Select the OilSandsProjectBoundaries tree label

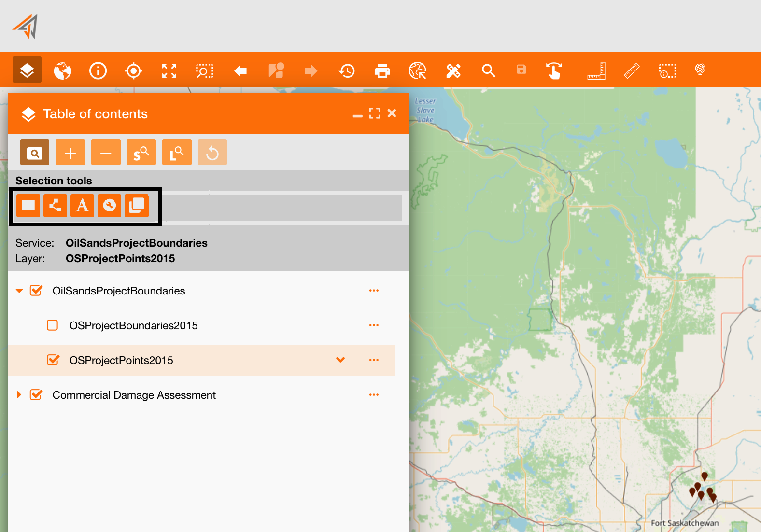coord(119,291)
